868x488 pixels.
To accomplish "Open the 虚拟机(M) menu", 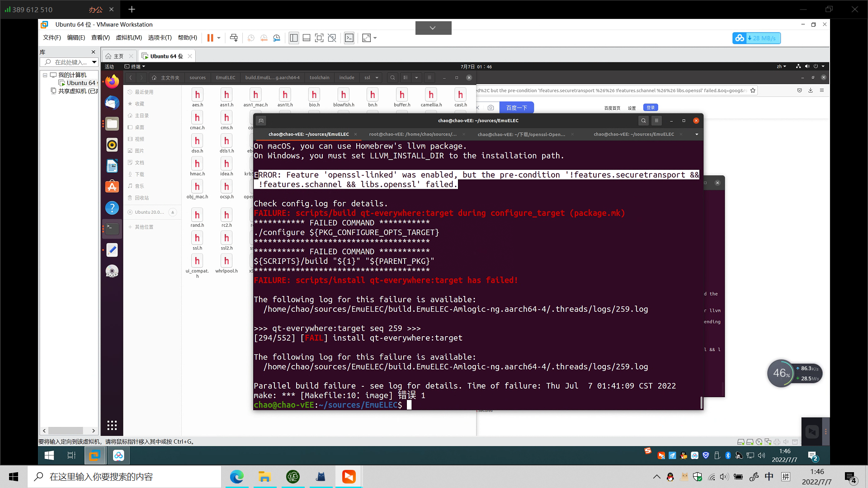I will coord(129,38).
